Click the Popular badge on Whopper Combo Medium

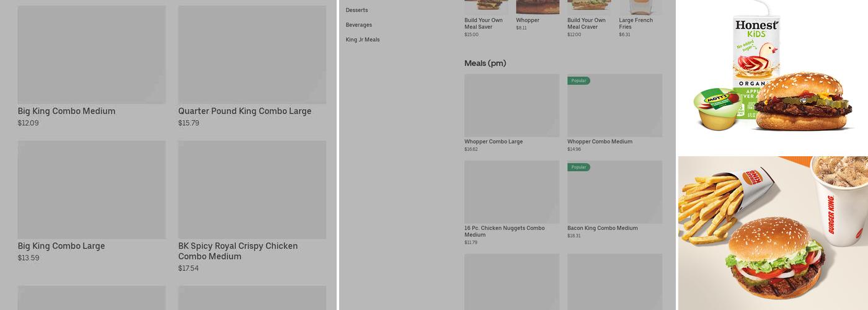click(x=578, y=81)
